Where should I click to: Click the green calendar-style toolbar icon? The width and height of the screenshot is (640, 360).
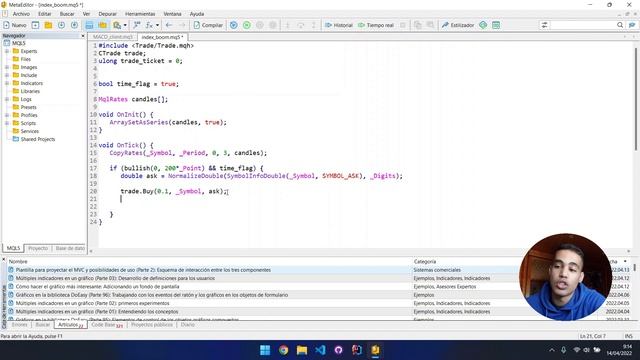coord(496,25)
